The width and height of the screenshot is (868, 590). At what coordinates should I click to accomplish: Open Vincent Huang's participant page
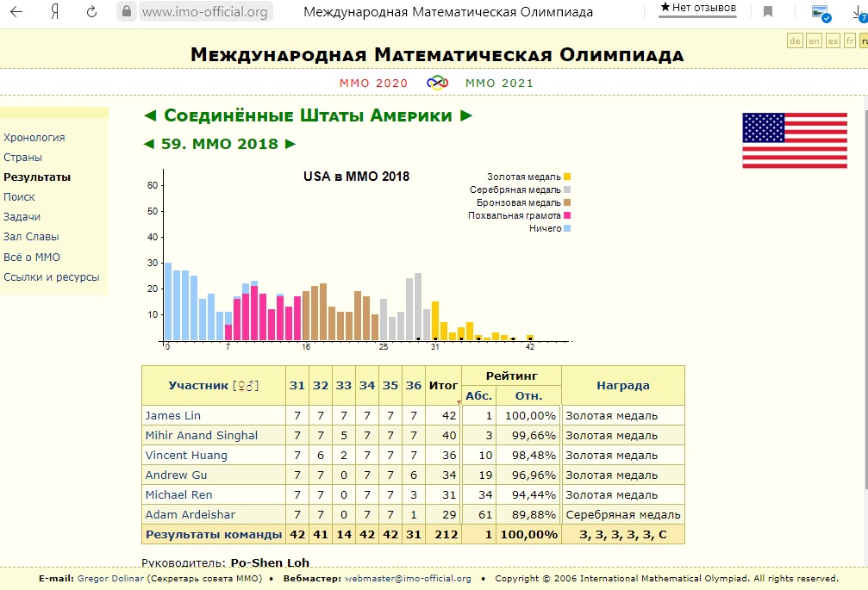pyautogui.click(x=186, y=456)
